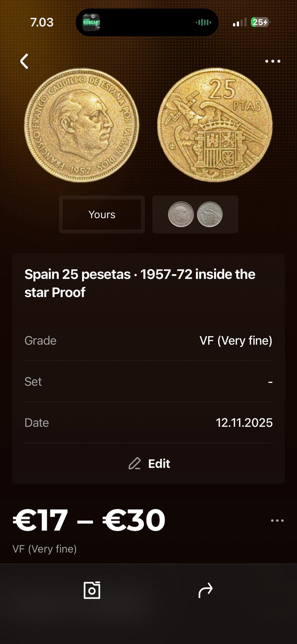297x644 pixels.
Task: Open the top-right three-dot menu
Action: 273,61
